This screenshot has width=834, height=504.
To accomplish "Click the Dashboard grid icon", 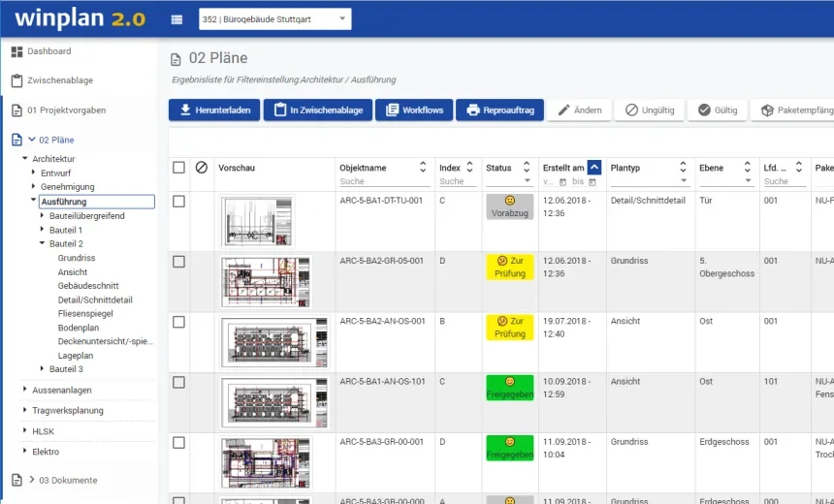I will pyautogui.click(x=17, y=51).
